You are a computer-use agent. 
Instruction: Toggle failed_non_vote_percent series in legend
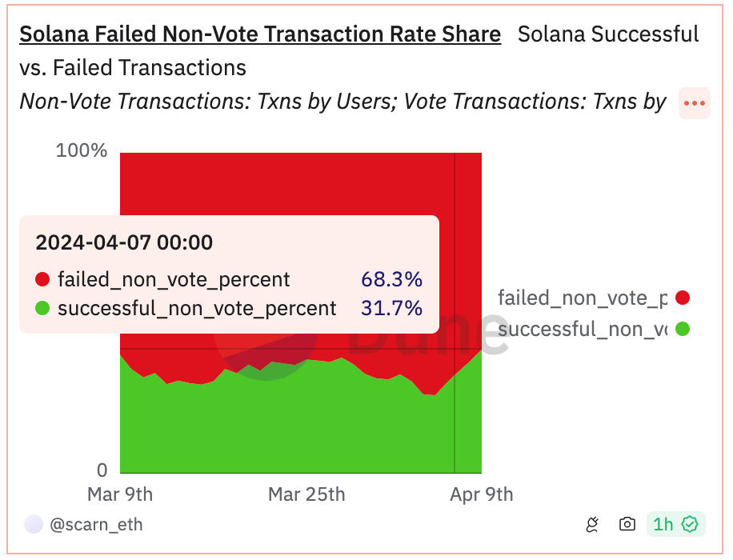[582, 298]
